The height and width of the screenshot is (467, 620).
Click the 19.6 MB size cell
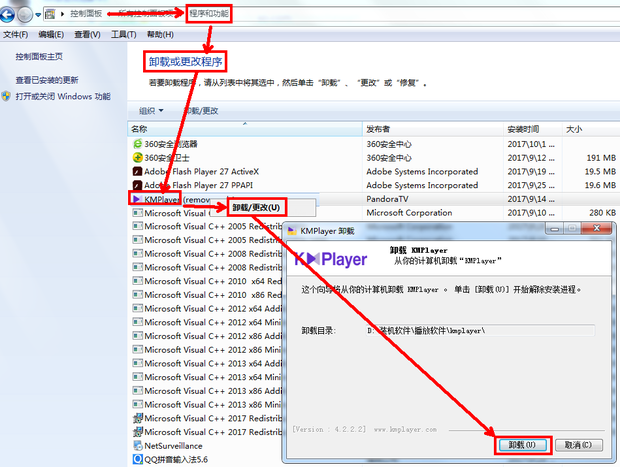coord(600,185)
